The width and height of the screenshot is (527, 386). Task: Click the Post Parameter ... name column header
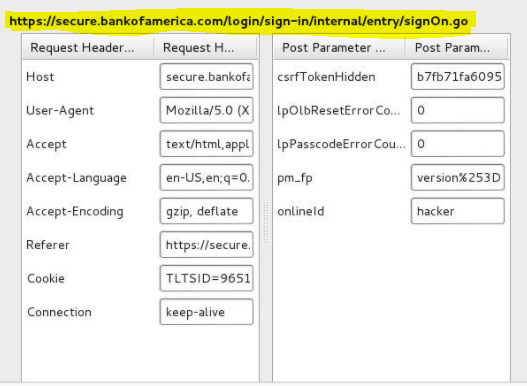pos(339,48)
